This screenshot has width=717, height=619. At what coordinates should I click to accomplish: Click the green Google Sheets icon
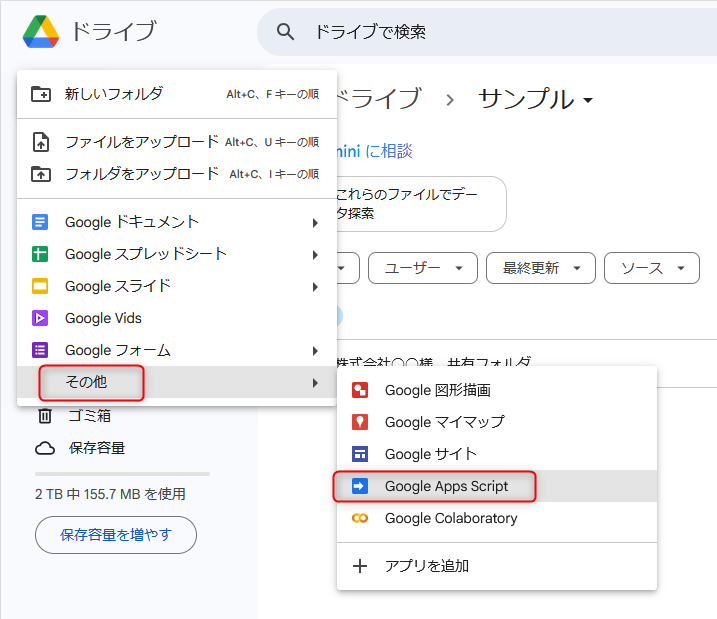point(40,254)
